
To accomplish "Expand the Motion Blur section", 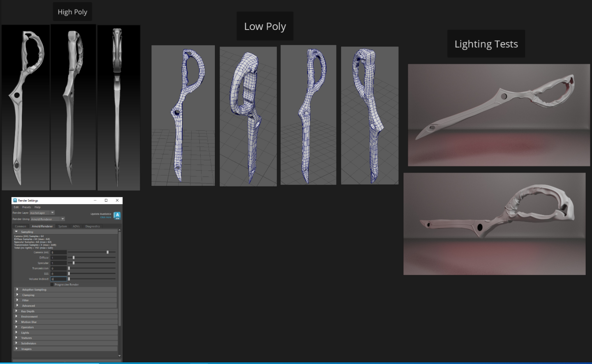I will pos(66,322).
